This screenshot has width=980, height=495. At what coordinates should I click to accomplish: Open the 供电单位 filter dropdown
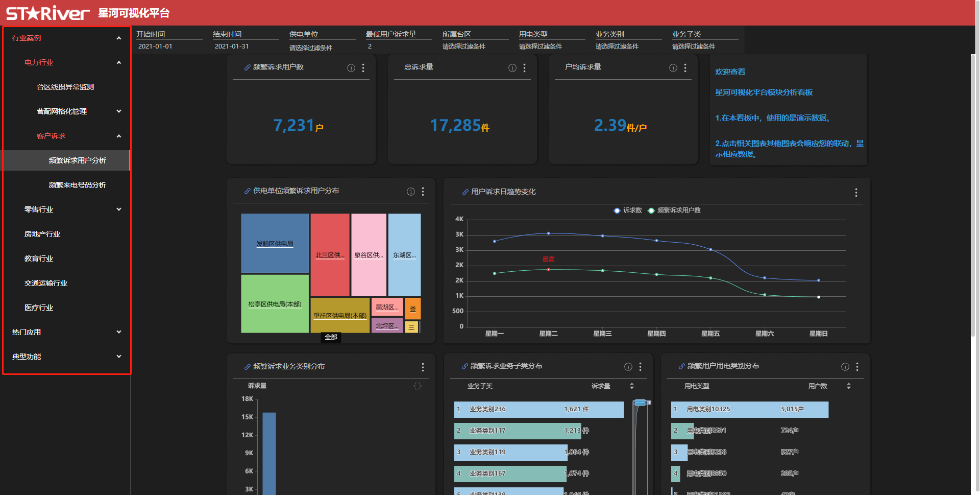(322, 48)
